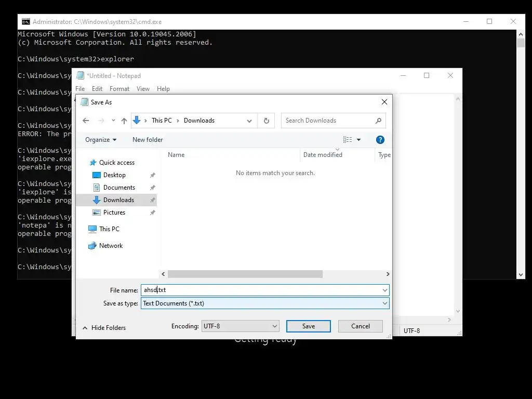Viewport: 532px width, 399px height.
Task: Create a New folder
Action: pyautogui.click(x=148, y=140)
